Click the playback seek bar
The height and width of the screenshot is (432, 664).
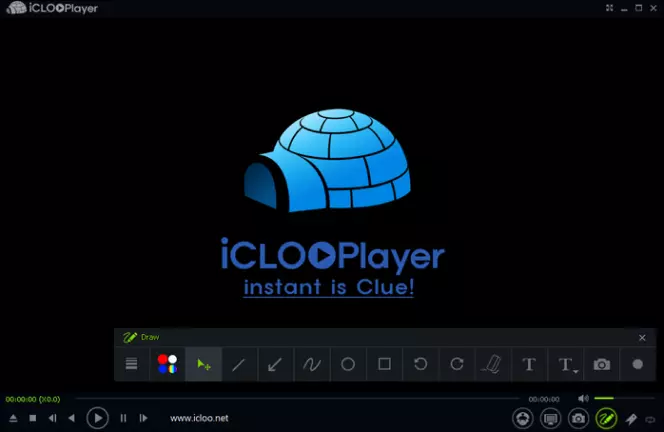pyautogui.click(x=297, y=399)
